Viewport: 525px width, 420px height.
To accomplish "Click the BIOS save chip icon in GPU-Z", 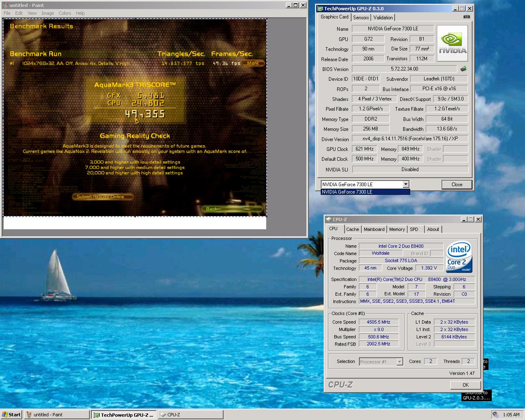I will (x=463, y=68).
